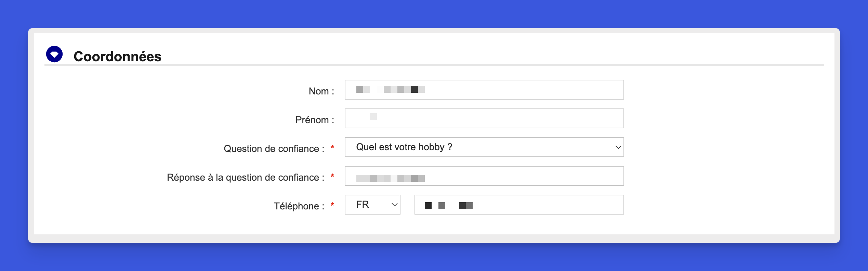Click into the Prénom text field
The width and height of the screenshot is (868, 271).
[x=484, y=118]
